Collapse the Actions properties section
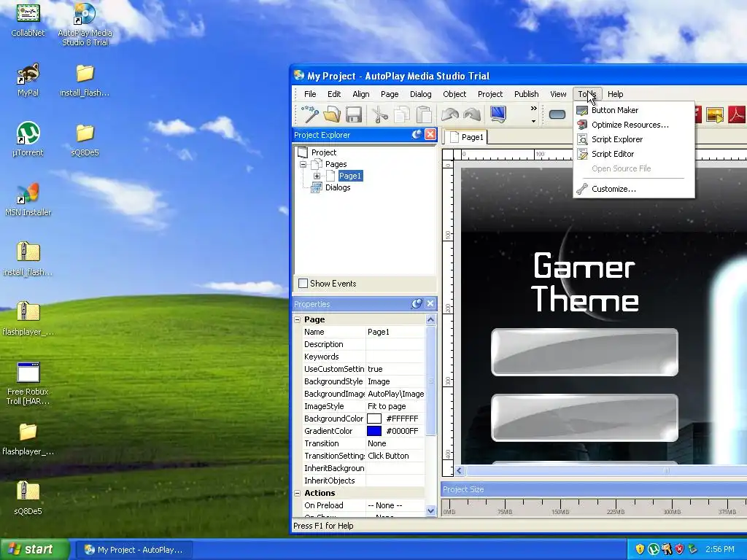 (x=298, y=494)
